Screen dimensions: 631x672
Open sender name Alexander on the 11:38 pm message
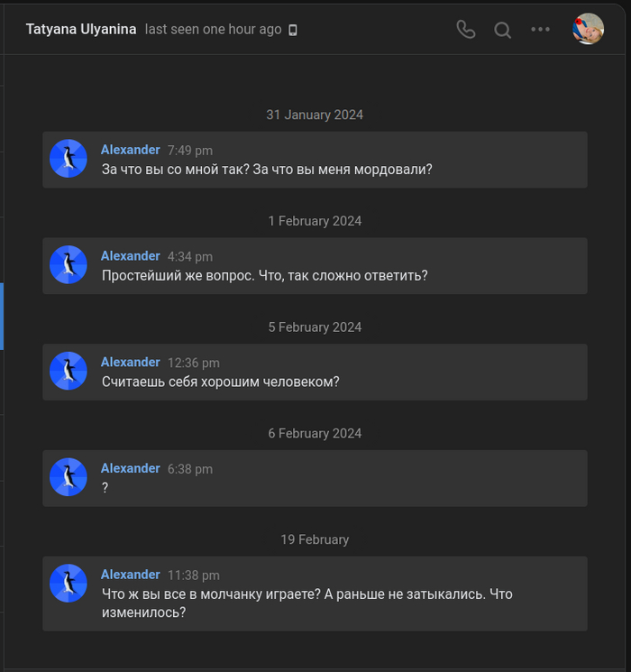(131, 575)
